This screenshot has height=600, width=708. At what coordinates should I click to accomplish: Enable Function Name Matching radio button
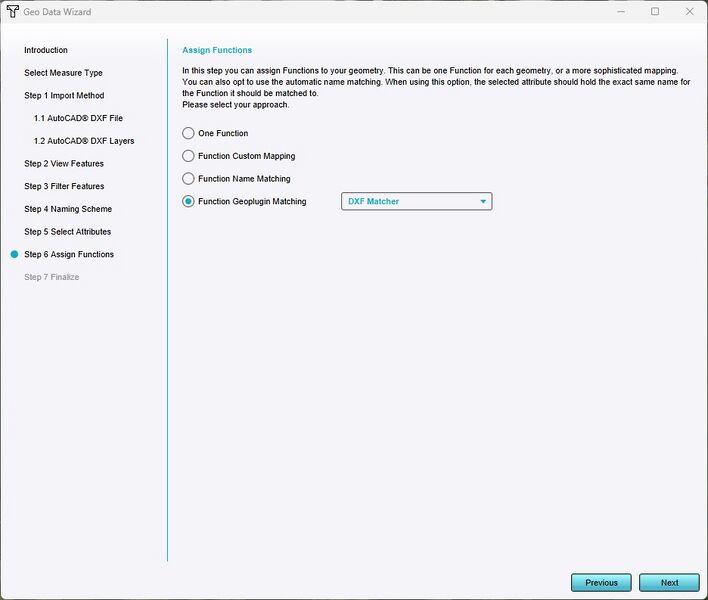click(188, 179)
